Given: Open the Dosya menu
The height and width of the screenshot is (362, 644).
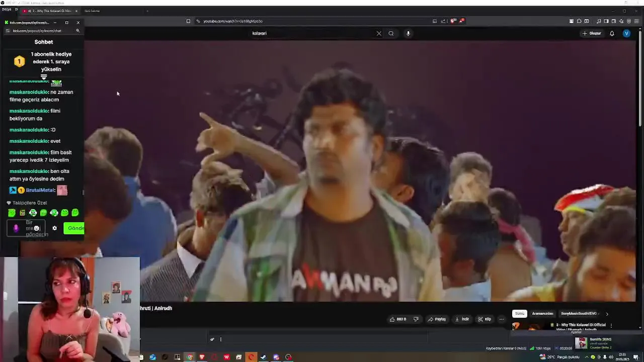Looking at the screenshot, I should 6,9.
